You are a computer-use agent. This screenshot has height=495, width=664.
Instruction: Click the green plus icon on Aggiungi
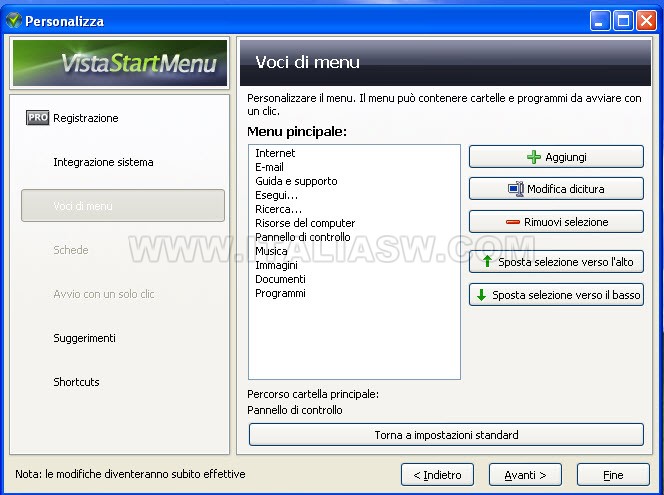click(534, 157)
